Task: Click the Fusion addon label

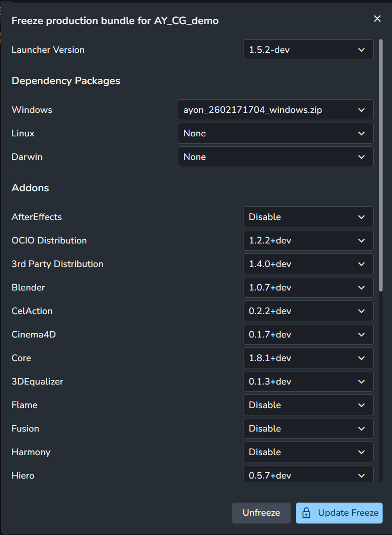Action: [25, 429]
